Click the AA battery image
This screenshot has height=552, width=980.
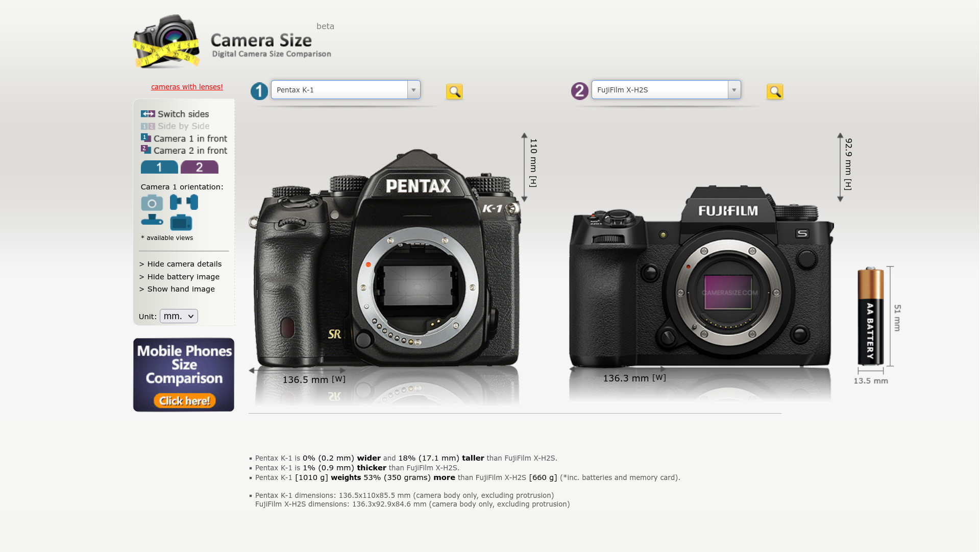click(x=871, y=317)
